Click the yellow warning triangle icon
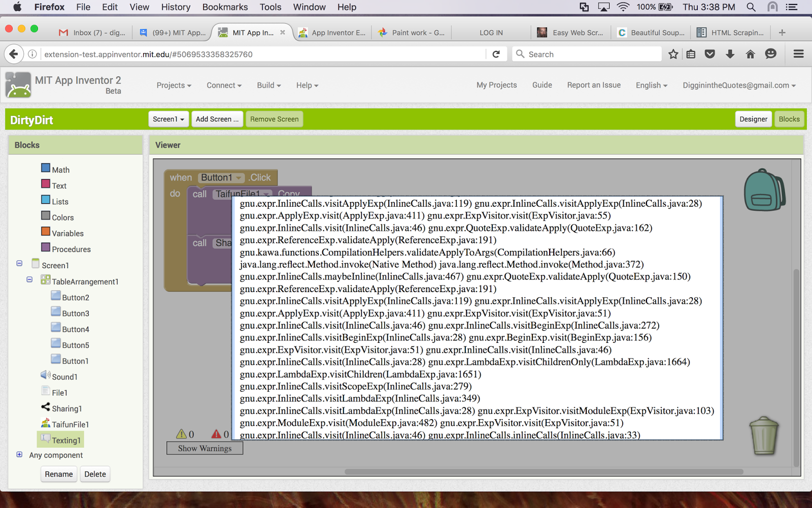Viewport: 812px width, 508px height. [x=181, y=434]
